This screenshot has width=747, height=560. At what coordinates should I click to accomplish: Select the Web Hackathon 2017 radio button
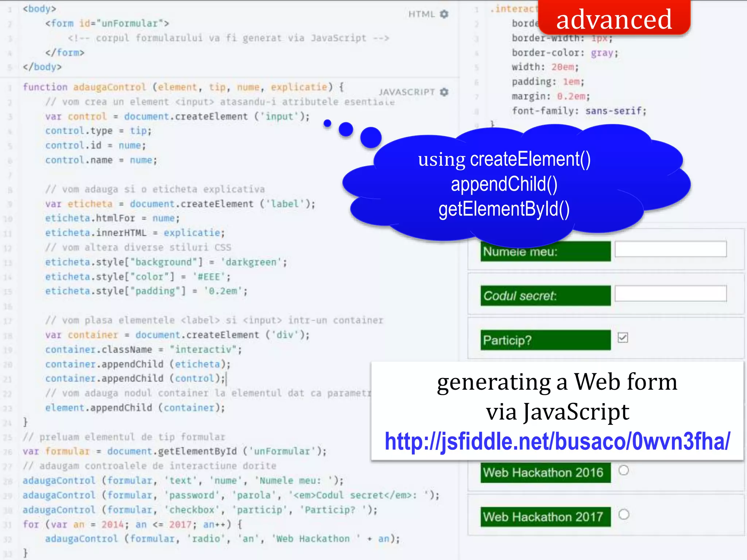point(624,514)
